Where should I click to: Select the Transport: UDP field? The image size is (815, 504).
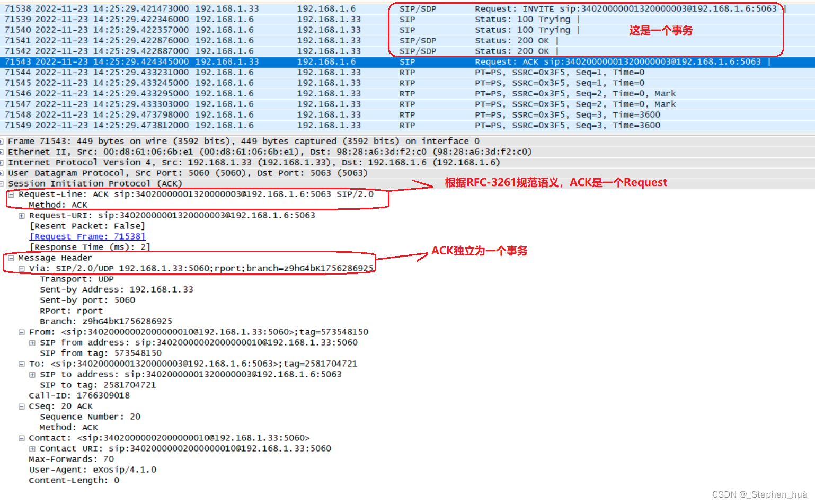[x=77, y=279]
